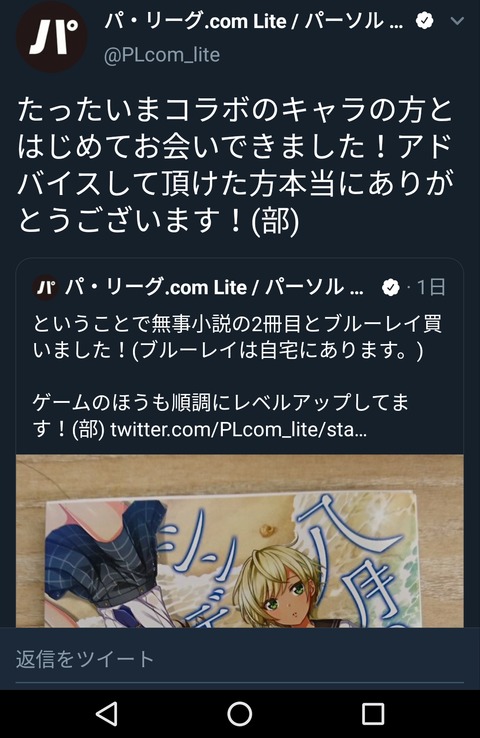The image size is (480, 738).
Task: Tap the Android back triangle button
Action: click(x=107, y=714)
